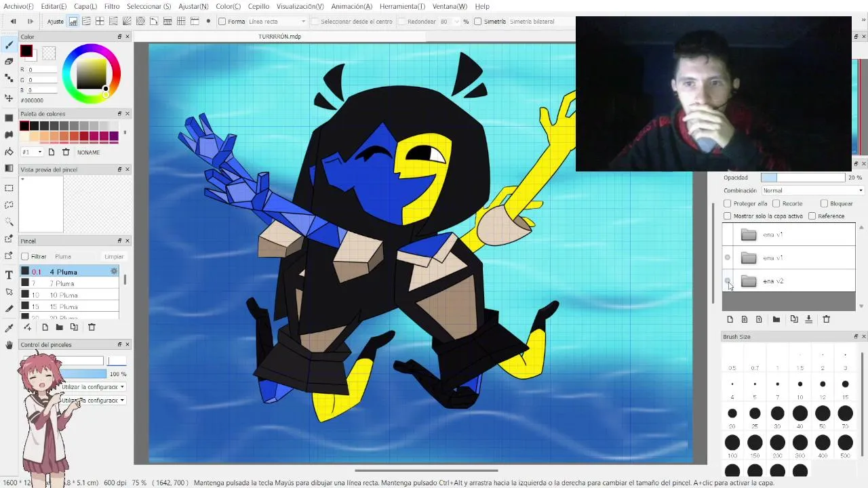Toggle the Reference checkbox
868x488 pixels.
click(812, 216)
